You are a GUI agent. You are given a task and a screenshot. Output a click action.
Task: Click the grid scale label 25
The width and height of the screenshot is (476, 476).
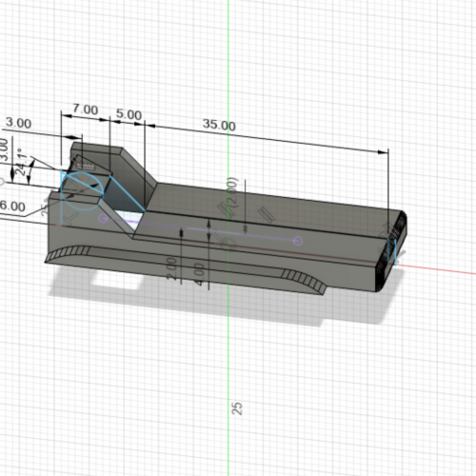tap(237, 408)
